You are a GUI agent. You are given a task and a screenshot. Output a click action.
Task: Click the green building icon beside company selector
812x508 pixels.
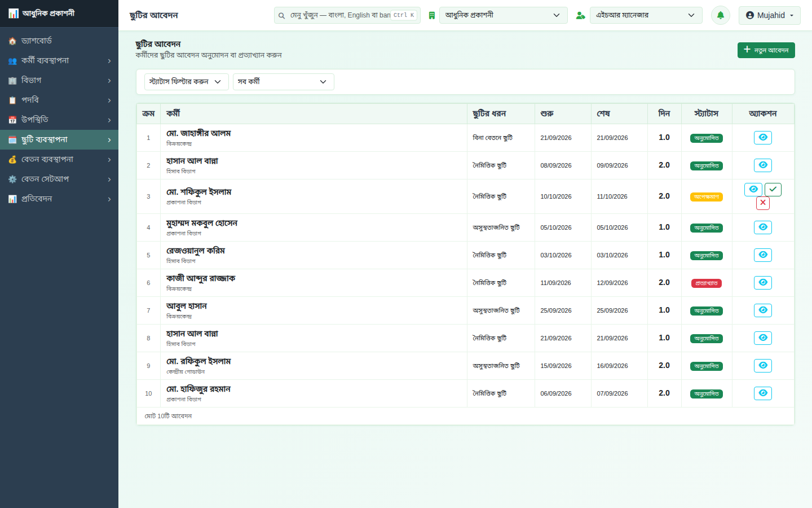431,16
